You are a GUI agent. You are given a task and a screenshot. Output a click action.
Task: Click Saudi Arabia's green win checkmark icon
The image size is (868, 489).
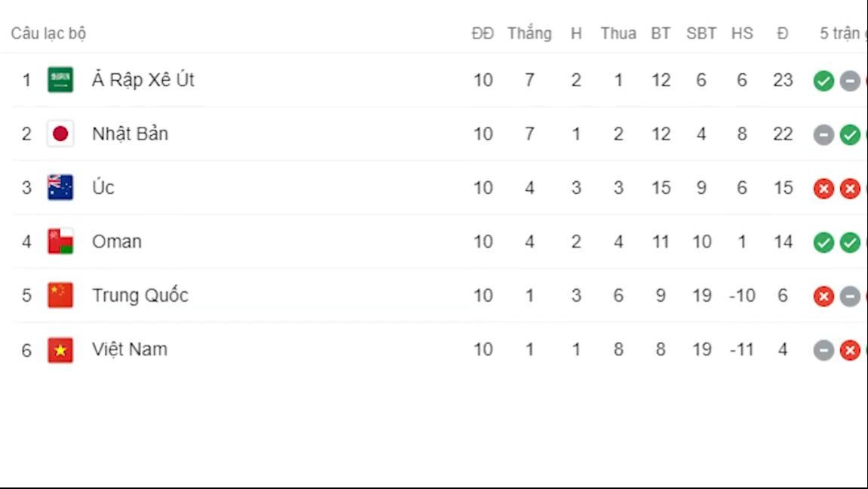pos(824,81)
